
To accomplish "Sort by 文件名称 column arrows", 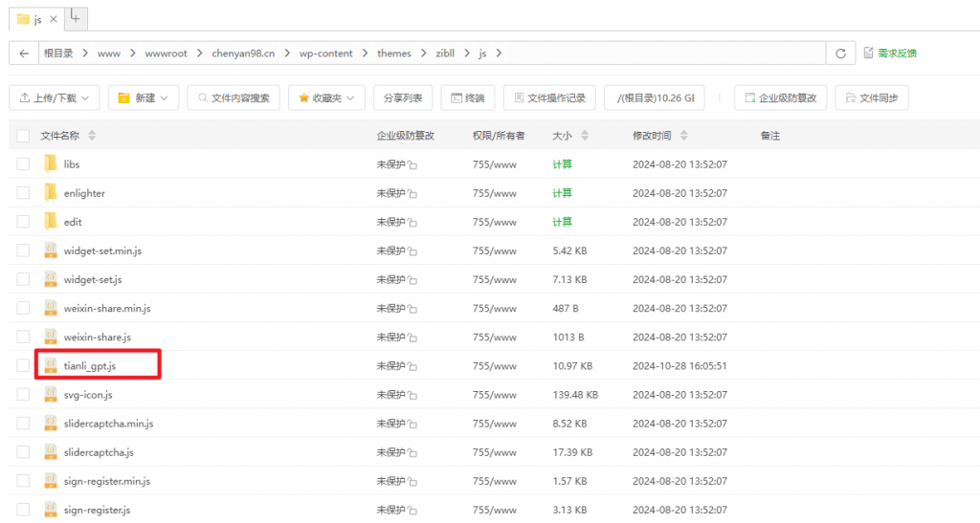I will (92, 136).
